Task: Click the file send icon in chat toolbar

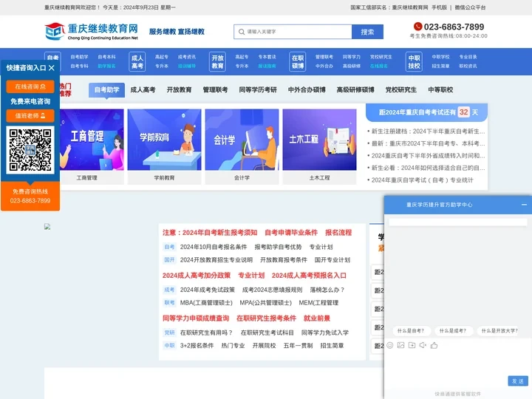Action: point(412,345)
